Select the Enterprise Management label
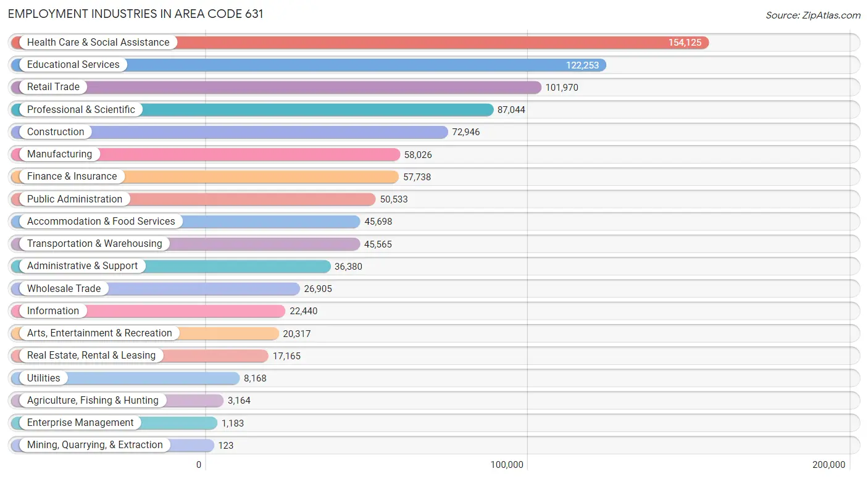 80,422
